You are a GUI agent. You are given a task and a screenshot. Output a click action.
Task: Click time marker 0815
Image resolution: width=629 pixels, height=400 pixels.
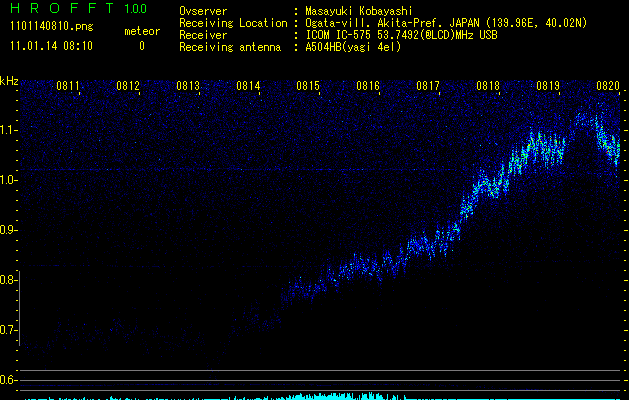308,86
